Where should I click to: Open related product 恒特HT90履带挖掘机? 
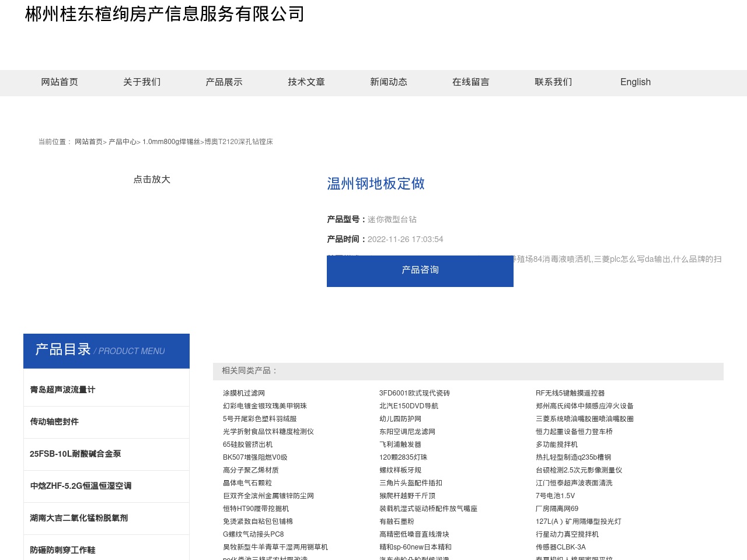(256, 509)
